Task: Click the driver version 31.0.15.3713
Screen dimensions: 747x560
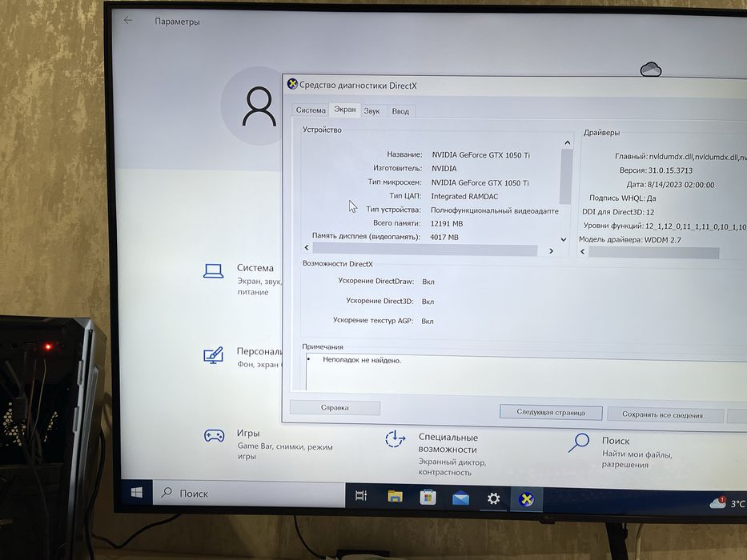Action: coord(670,170)
